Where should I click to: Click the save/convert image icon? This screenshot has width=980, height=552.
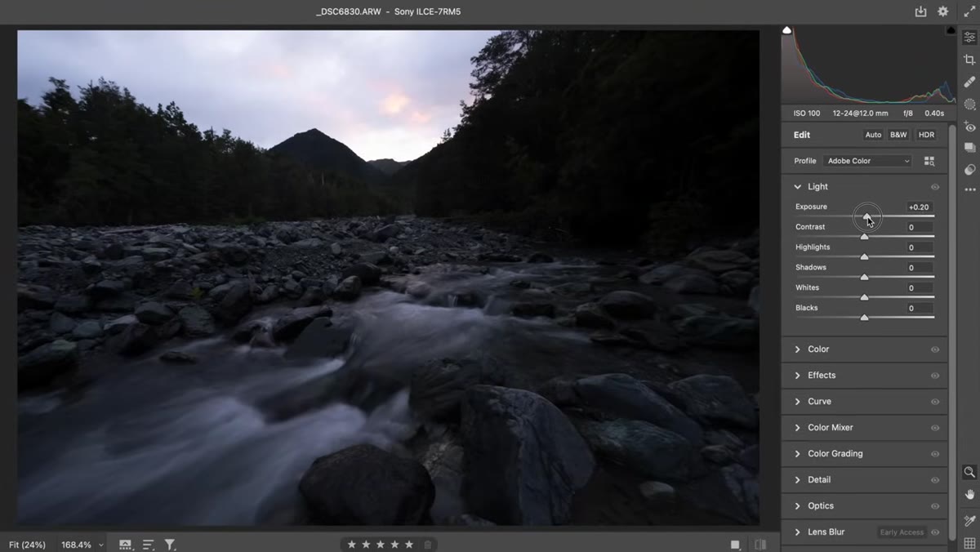[x=920, y=11]
